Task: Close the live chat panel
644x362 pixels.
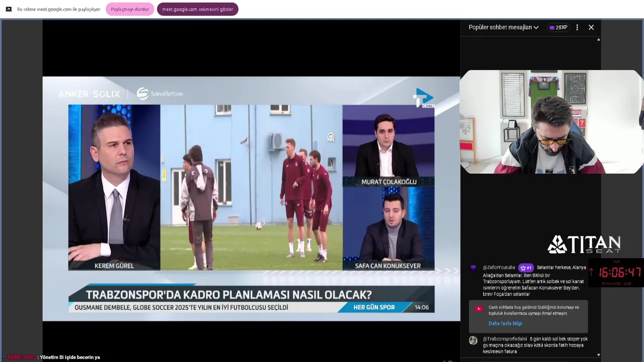Action: (x=591, y=28)
